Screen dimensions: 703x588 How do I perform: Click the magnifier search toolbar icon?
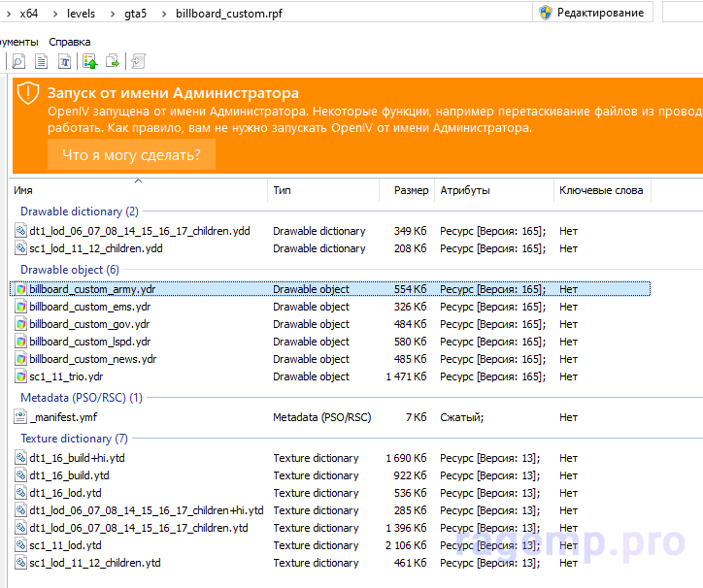[17, 62]
